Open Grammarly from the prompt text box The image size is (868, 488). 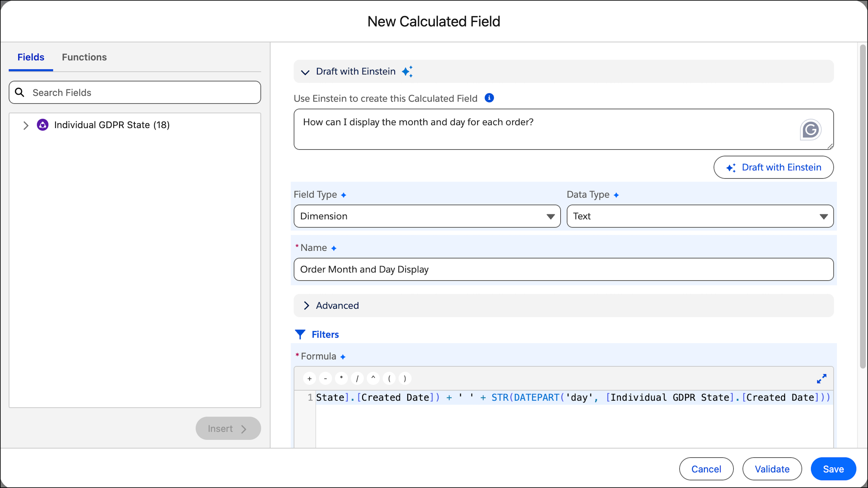click(x=811, y=130)
